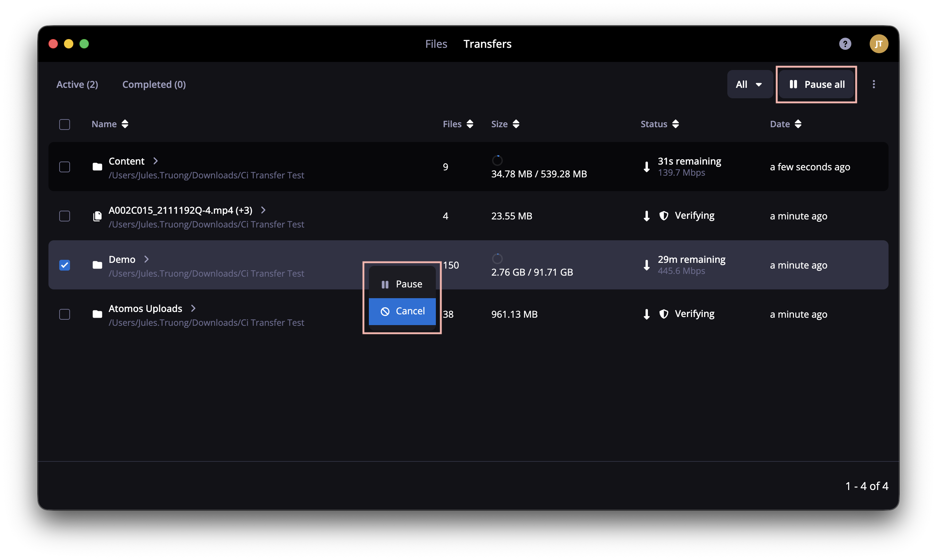This screenshot has width=937, height=560.
Task: Click the 34.78 MB / 539.28 MB size text
Action: (x=539, y=174)
